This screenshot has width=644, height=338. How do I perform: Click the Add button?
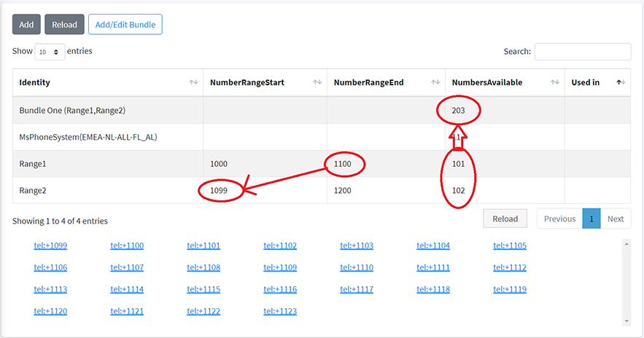[26, 25]
